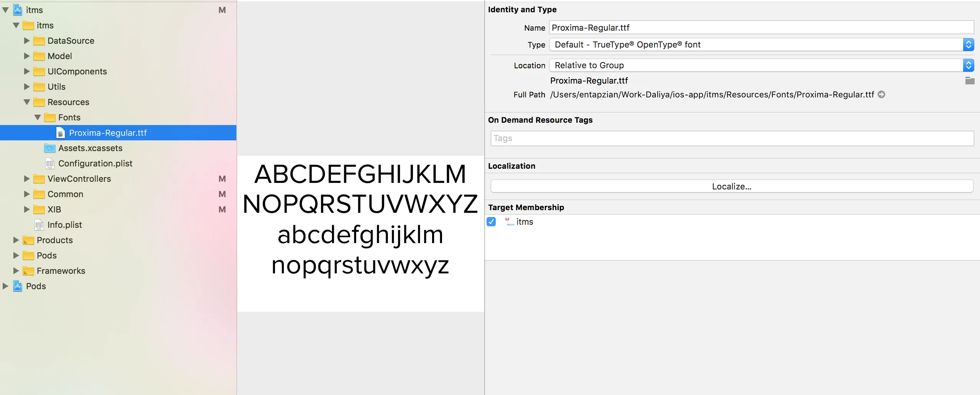Click the DataSource folder icon
980x395 pixels.
click(x=39, y=41)
